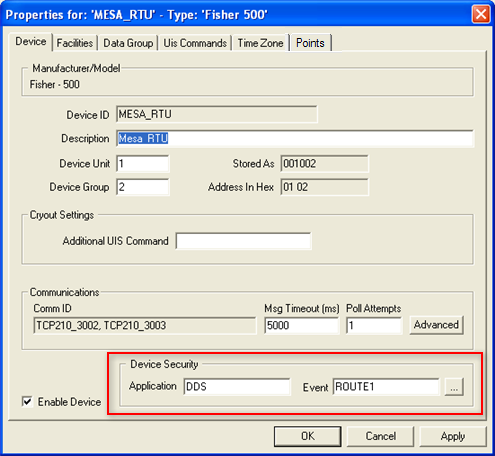
Task: Click the Additional UIS Command field
Action: [244, 241]
